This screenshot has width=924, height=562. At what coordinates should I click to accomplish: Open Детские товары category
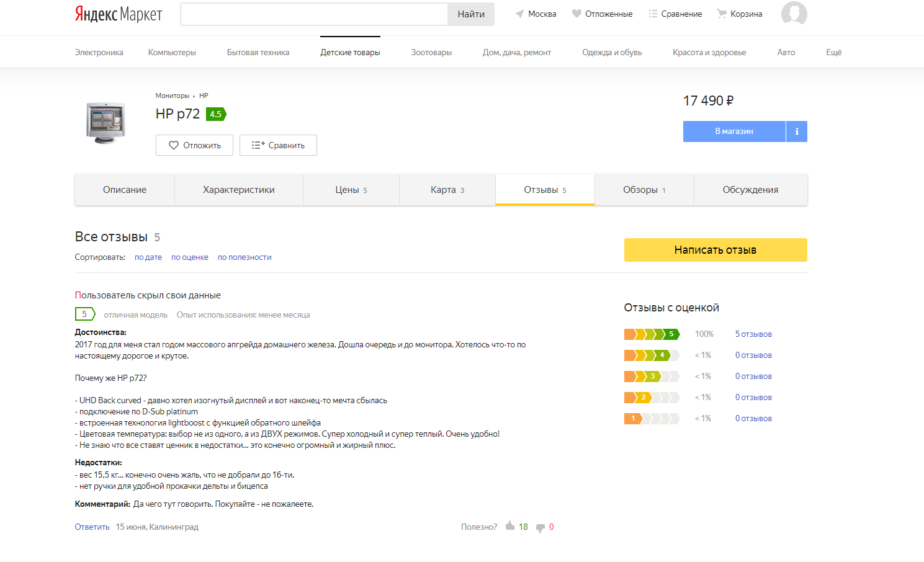[351, 52]
